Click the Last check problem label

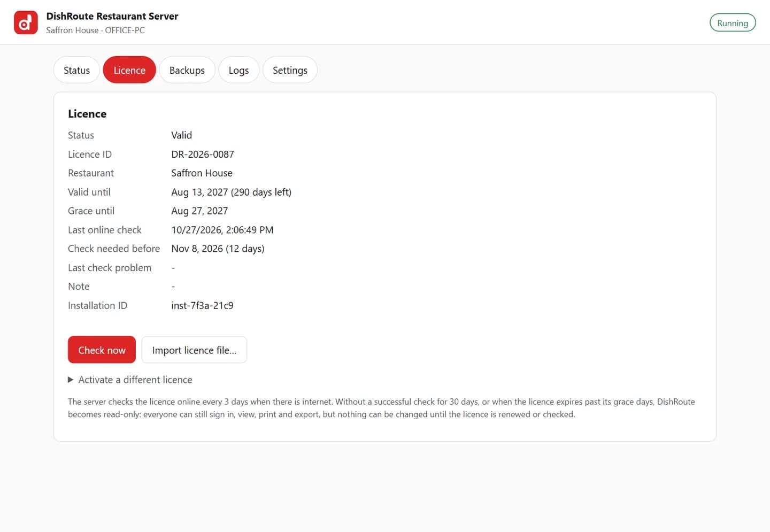[110, 268]
